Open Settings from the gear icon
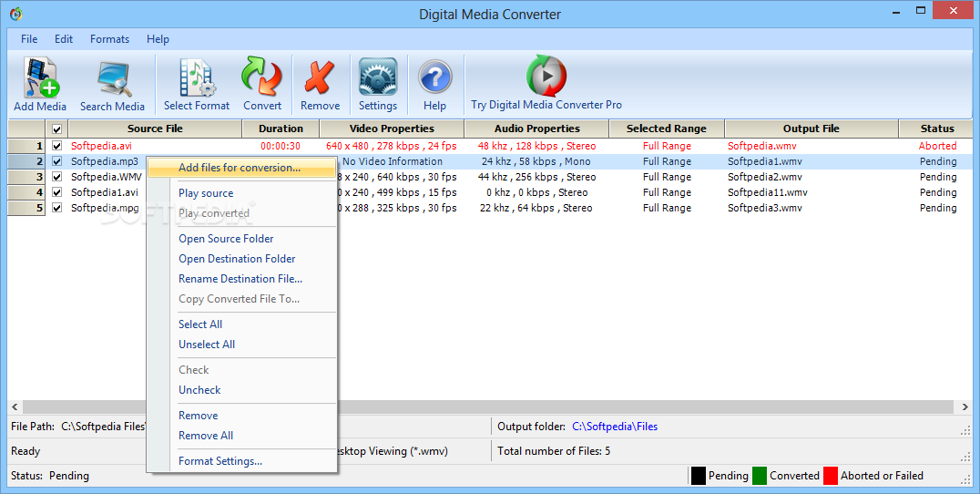Screen dimensions: 980x494 click(x=377, y=85)
